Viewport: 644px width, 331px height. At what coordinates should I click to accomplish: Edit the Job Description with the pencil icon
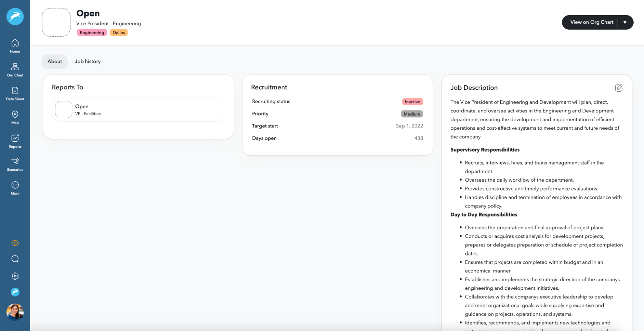pyautogui.click(x=619, y=88)
